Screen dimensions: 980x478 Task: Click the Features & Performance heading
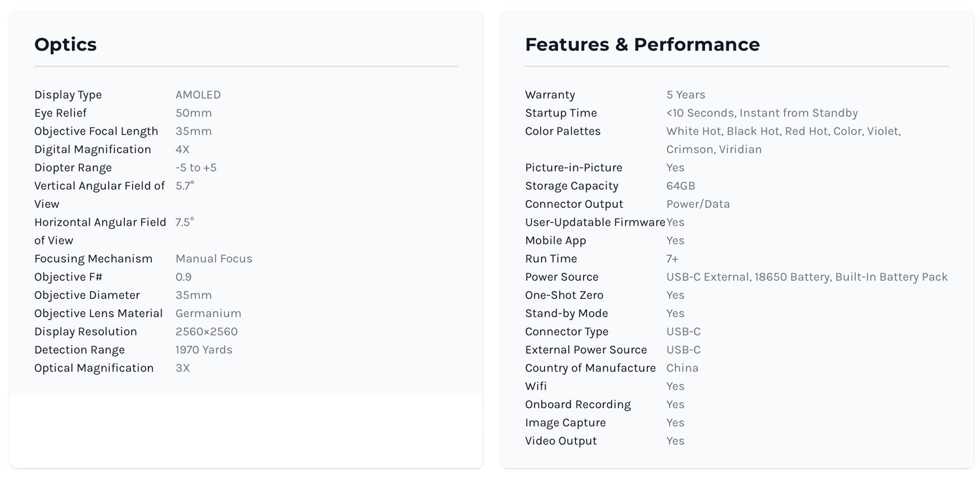tap(642, 44)
